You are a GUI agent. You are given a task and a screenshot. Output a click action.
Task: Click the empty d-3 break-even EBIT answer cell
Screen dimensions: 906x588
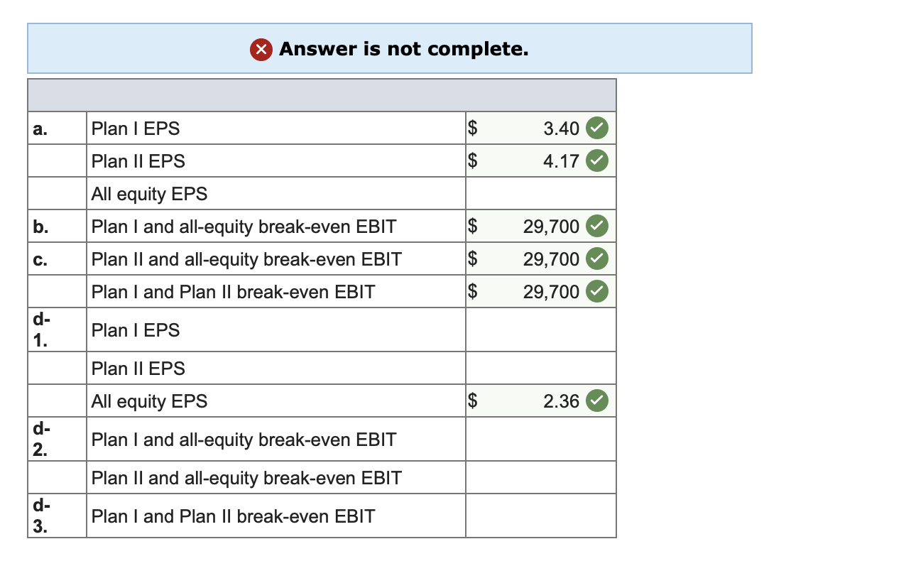click(x=540, y=516)
